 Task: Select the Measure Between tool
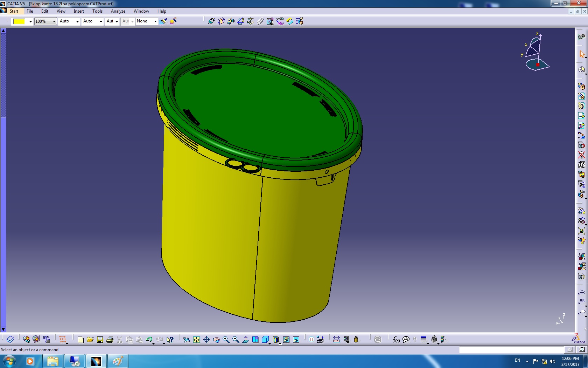pyautogui.click(x=336, y=339)
